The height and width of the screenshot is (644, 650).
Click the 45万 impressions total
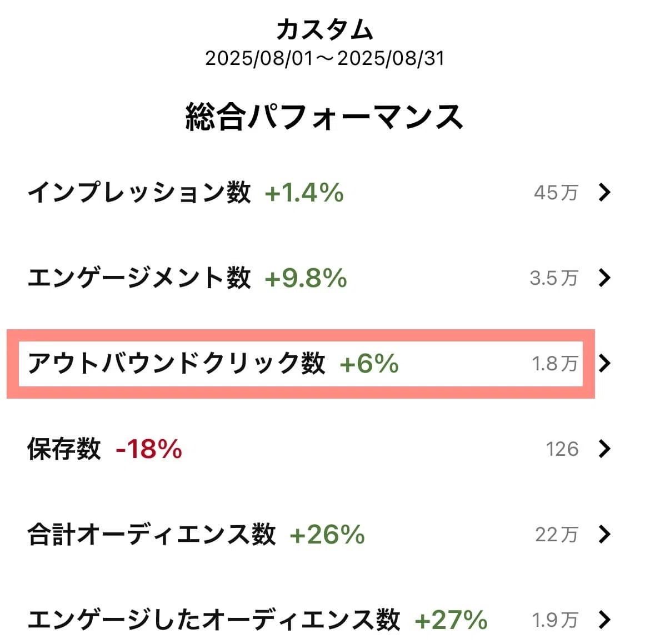coord(556,193)
